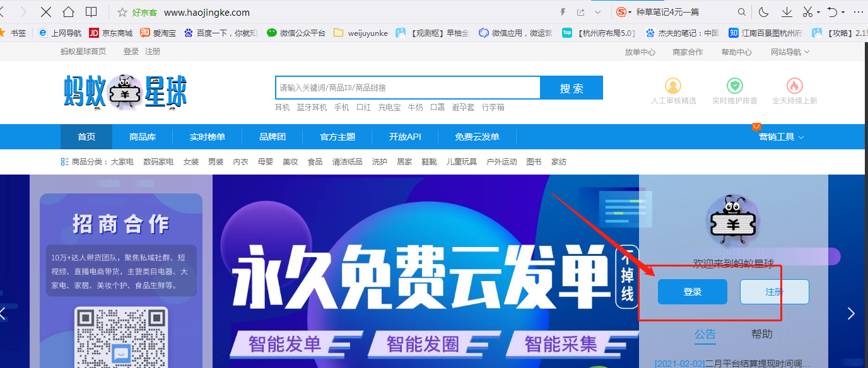
Task: Open 帮助中心 link
Action: (x=736, y=52)
